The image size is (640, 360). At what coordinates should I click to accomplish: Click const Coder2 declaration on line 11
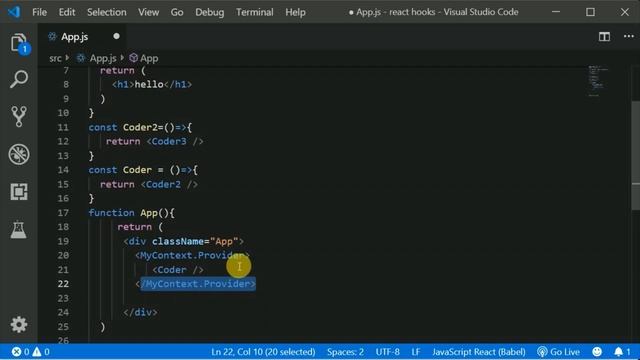tap(140, 127)
